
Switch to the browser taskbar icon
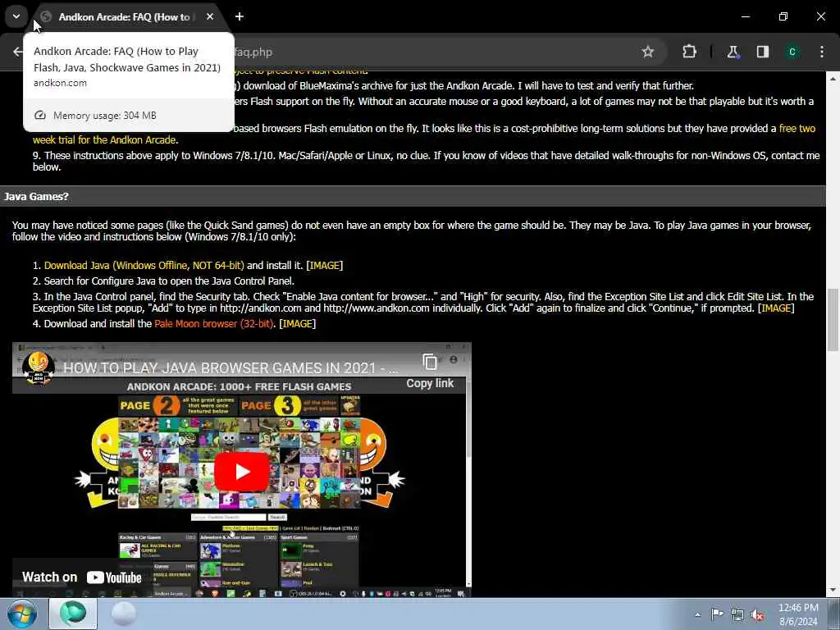[73, 614]
